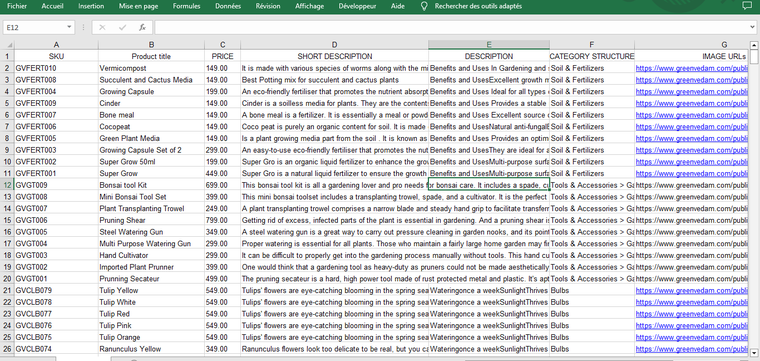This screenshot has height=361, width=760.
Task: Open image URL link for Ranunculus Yellow row
Action: click(x=692, y=349)
